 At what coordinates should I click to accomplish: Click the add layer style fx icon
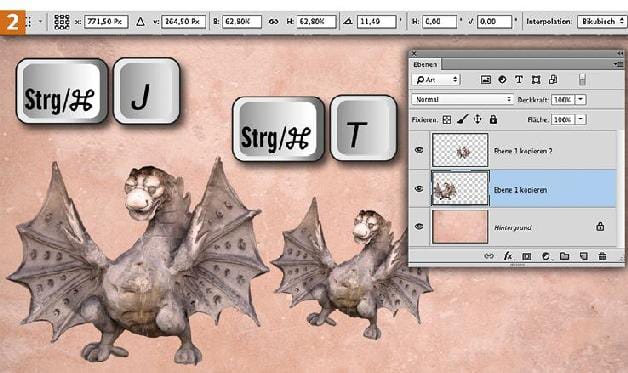point(507,256)
